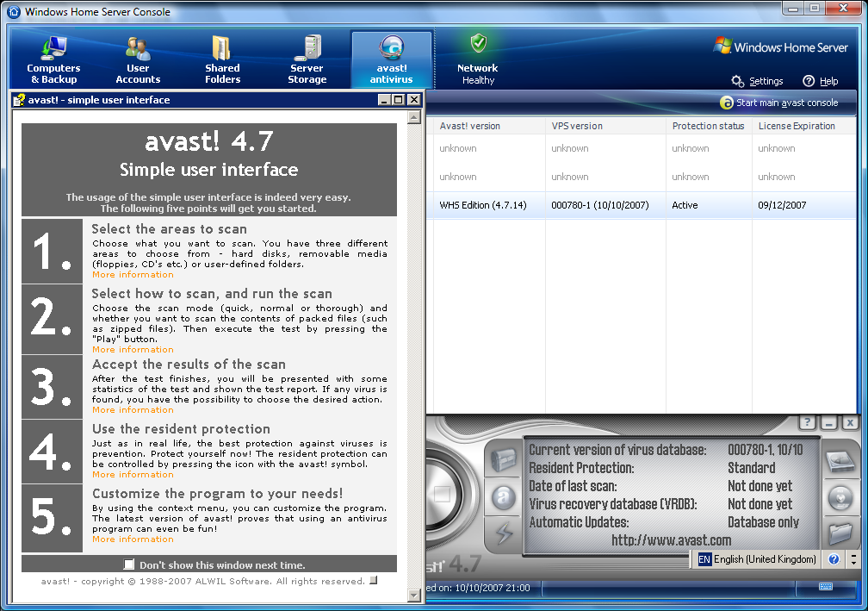Open the avast! virus chest icon
Image resolution: width=868 pixels, height=611 pixels.
click(503, 460)
